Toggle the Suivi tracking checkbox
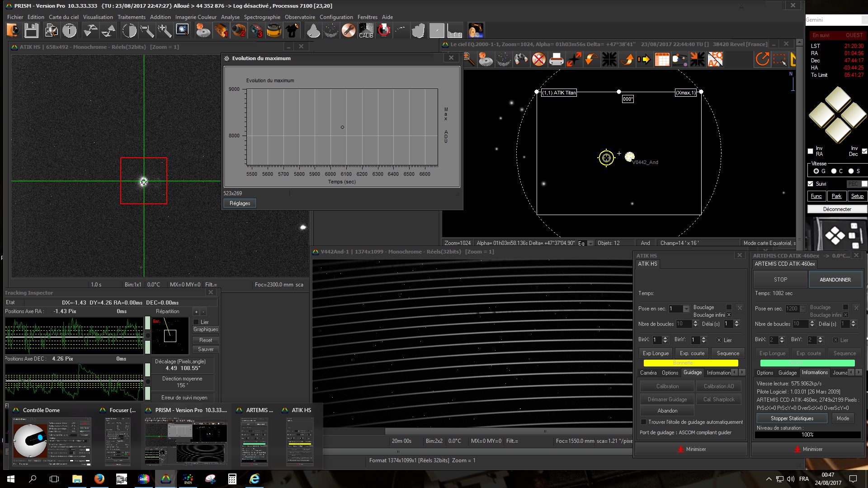The image size is (868, 488). [x=811, y=184]
